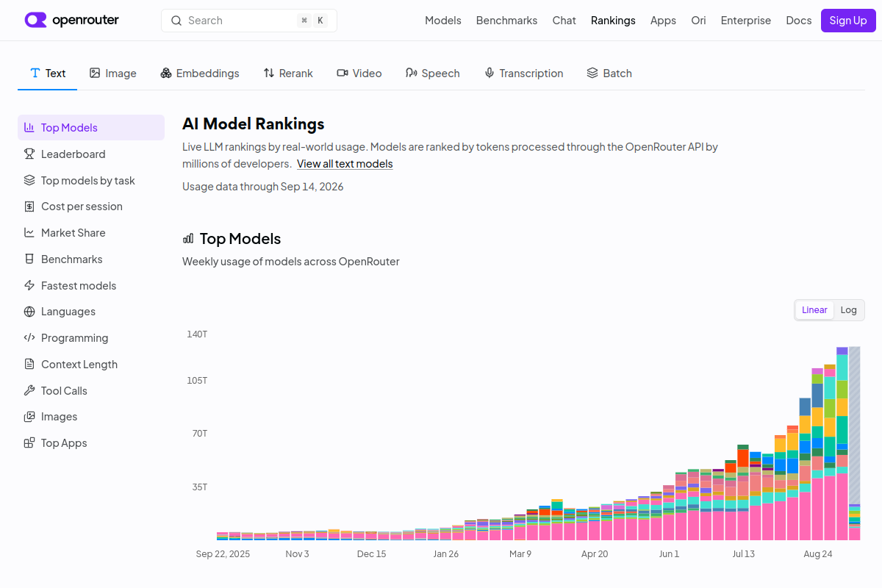Click the Search input field
The image size is (882, 588).
[249, 21]
